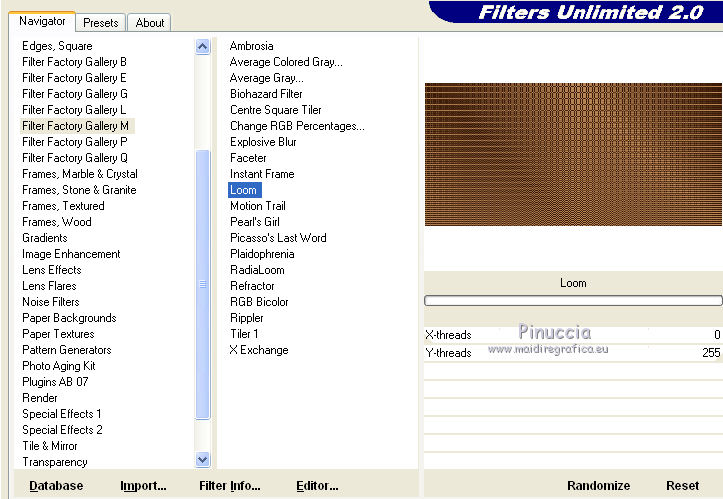
Task: Select Photo Aging Kit category
Action: [x=59, y=366]
